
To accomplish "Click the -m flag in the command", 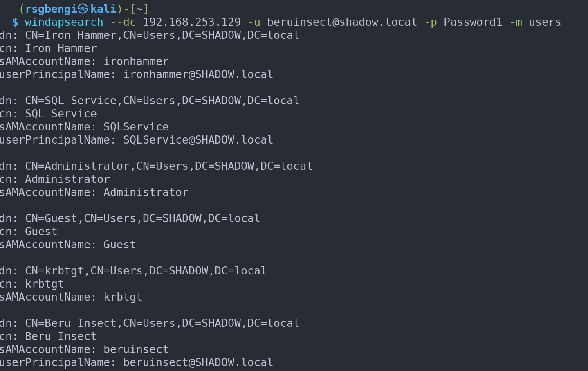I will (516, 22).
